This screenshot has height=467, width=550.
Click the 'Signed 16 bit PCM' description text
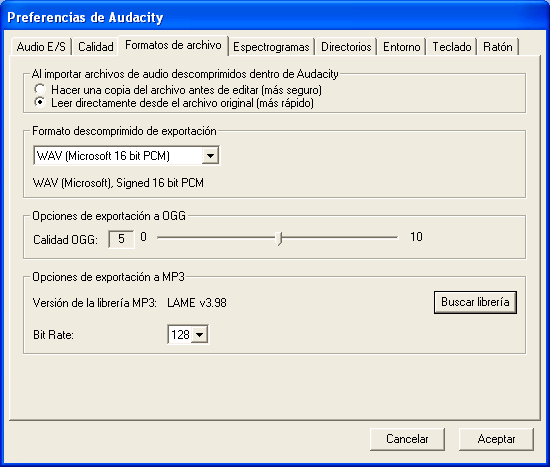160,183
